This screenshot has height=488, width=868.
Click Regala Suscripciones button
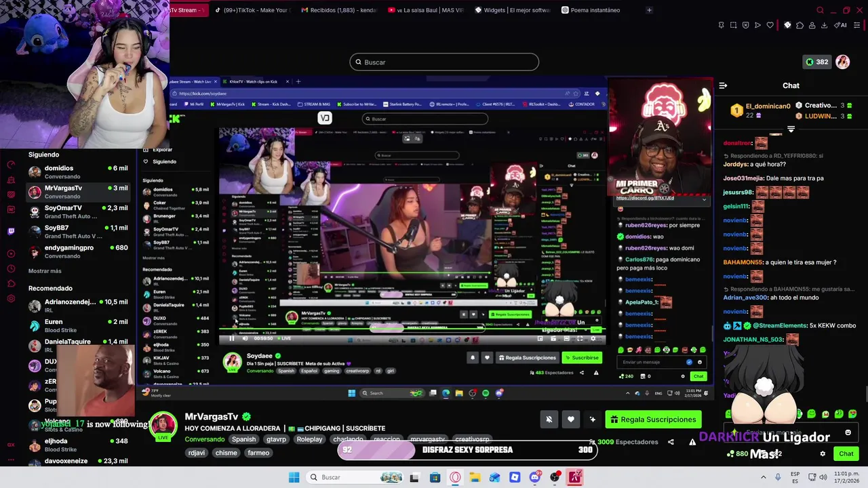tap(653, 420)
